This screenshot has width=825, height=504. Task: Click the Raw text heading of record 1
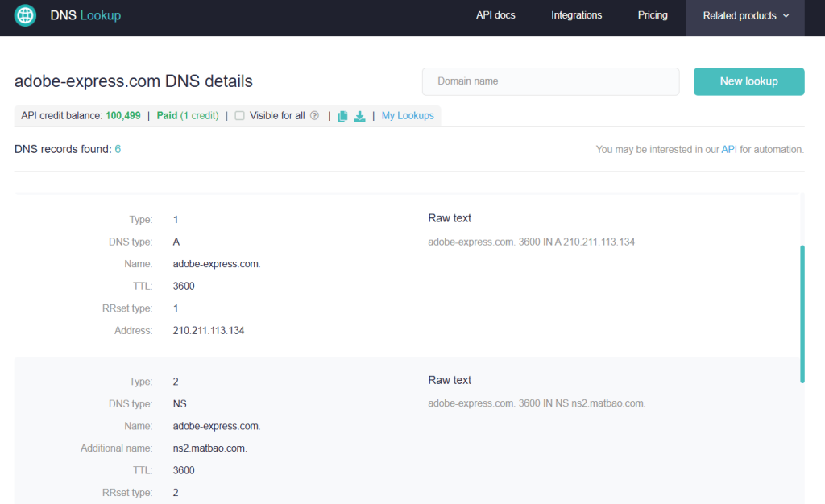(x=450, y=218)
